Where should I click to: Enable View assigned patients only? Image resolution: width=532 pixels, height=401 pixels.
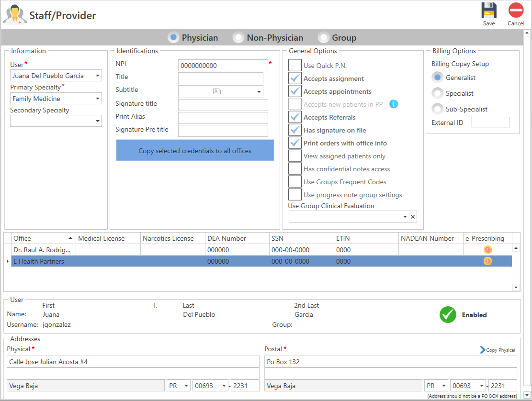point(295,156)
